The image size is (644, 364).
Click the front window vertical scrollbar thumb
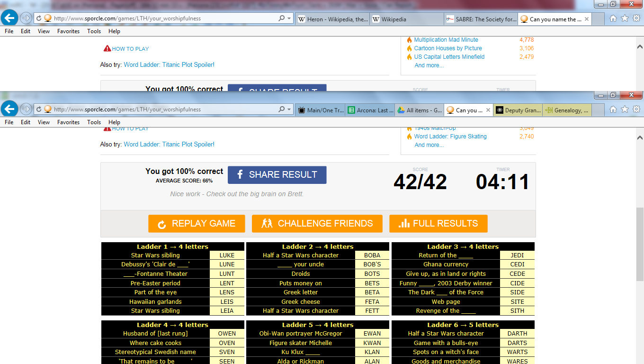tap(640, 244)
